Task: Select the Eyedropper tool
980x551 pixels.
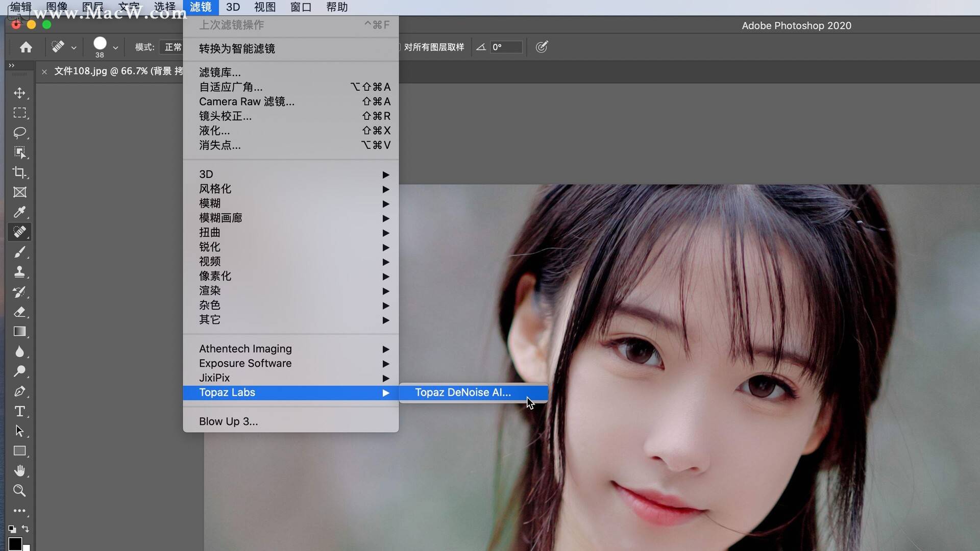Action: point(19,212)
